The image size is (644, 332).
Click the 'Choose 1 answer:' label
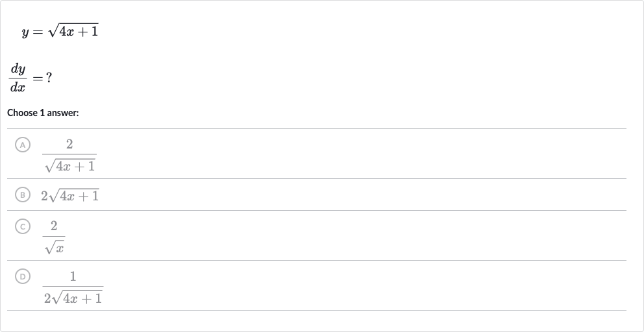pos(43,113)
